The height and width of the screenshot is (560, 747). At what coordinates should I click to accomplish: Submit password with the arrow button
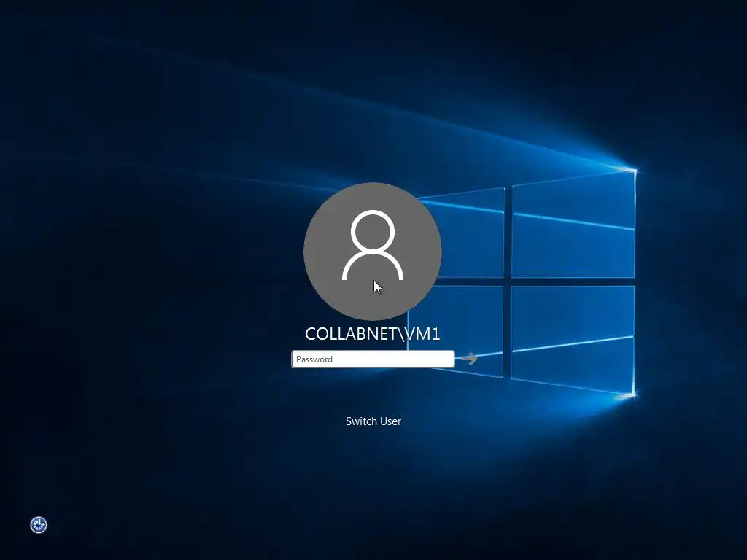click(469, 359)
